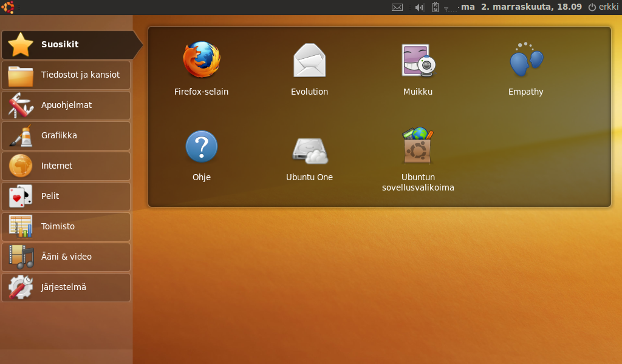The image size is (622, 364).
Task: Open the volume speaker indicator
Action: tap(419, 7)
